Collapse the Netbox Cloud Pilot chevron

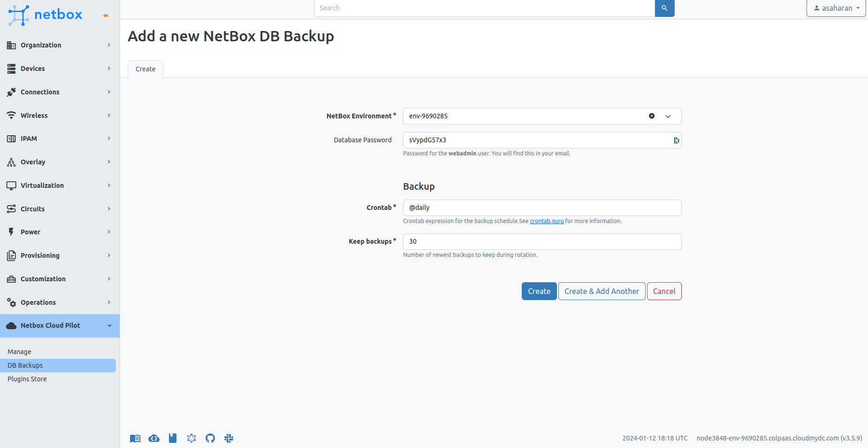click(109, 325)
